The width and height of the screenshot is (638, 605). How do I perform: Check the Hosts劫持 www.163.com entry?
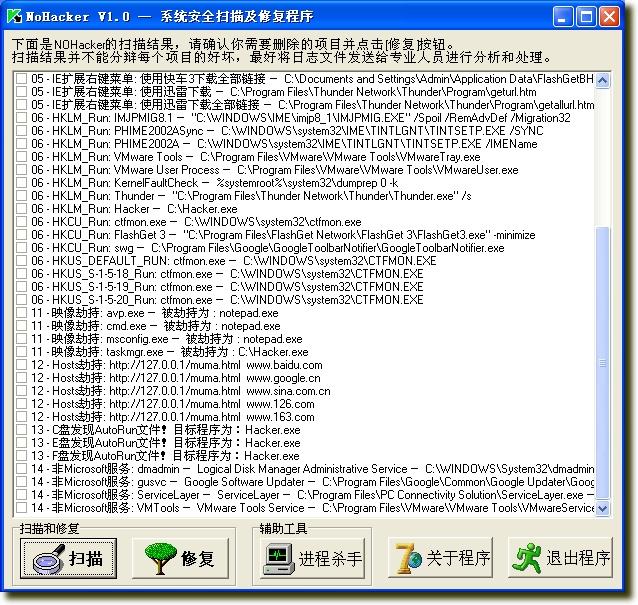coord(21,417)
